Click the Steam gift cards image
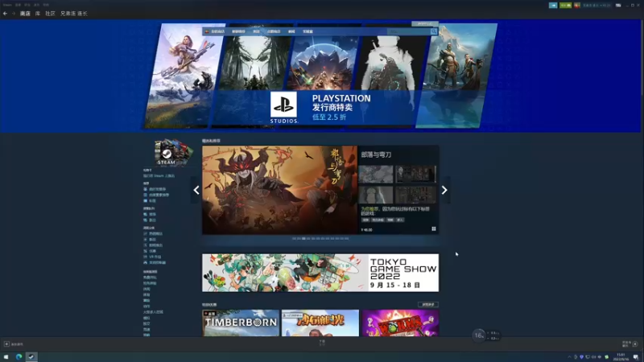The width and height of the screenshot is (644, 362). pyautogui.click(x=173, y=152)
